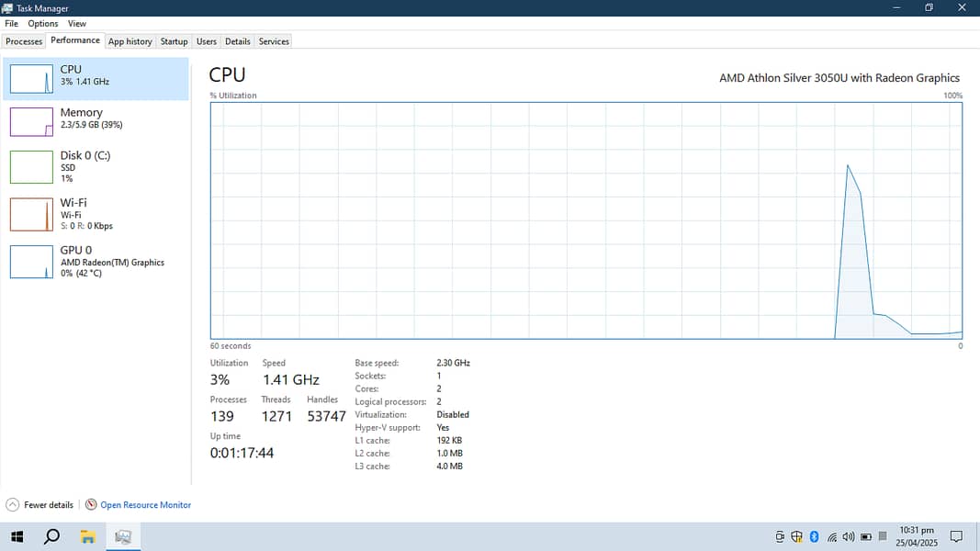Click the Task Manager title bar icon

click(6, 8)
